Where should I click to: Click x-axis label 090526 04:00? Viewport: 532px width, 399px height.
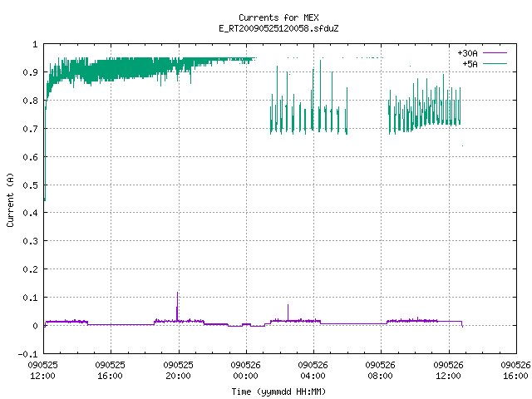313,370
